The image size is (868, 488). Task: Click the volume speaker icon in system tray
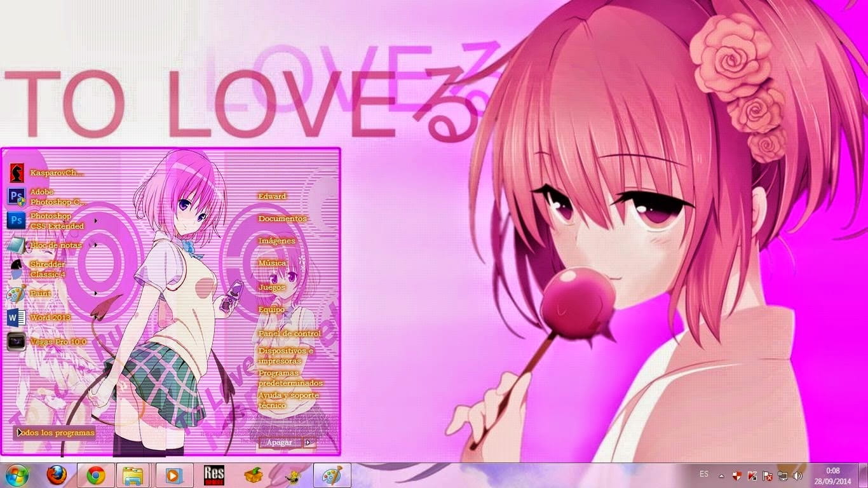point(798,475)
